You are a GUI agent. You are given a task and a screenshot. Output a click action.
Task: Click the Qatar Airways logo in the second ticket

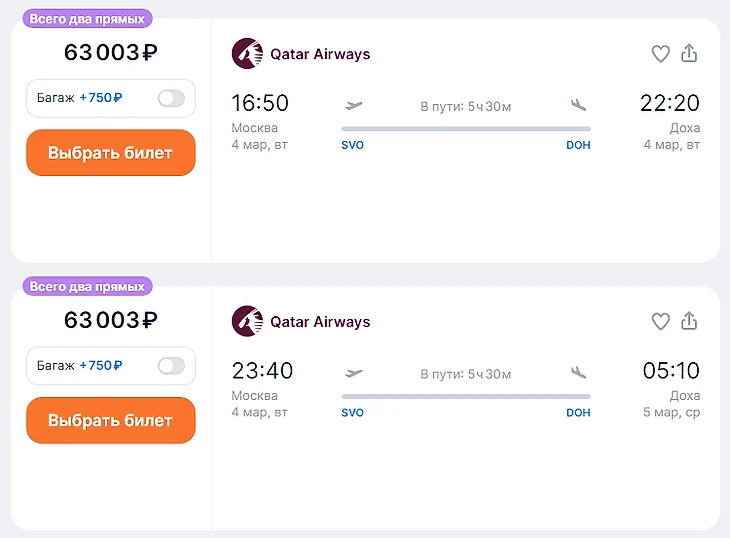pyautogui.click(x=246, y=322)
